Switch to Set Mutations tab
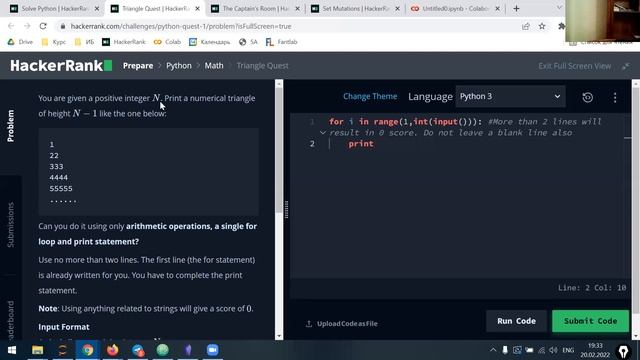 pos(355,9)
